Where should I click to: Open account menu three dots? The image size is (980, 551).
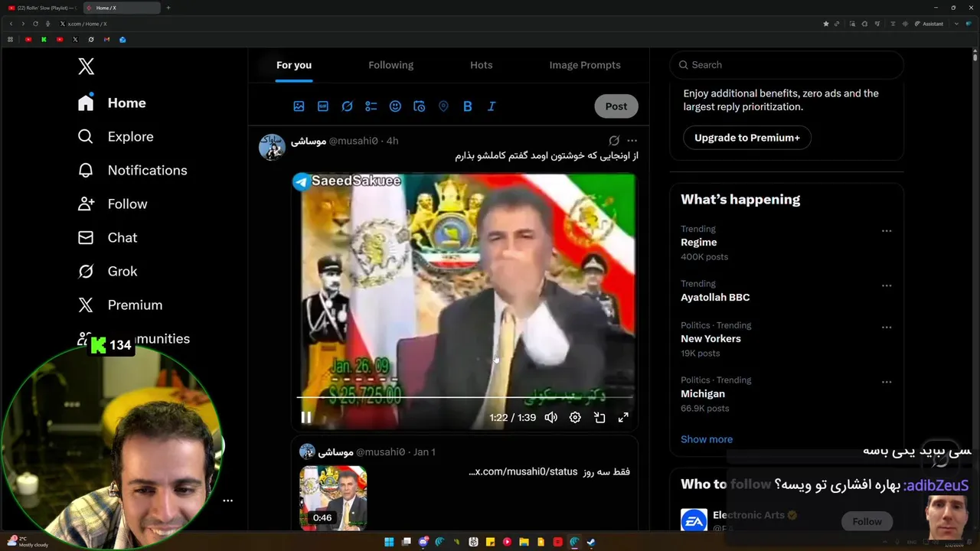click(227, 500)
